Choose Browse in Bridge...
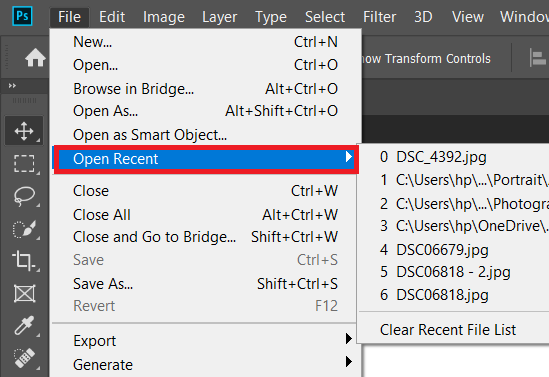 coord(206,89)
